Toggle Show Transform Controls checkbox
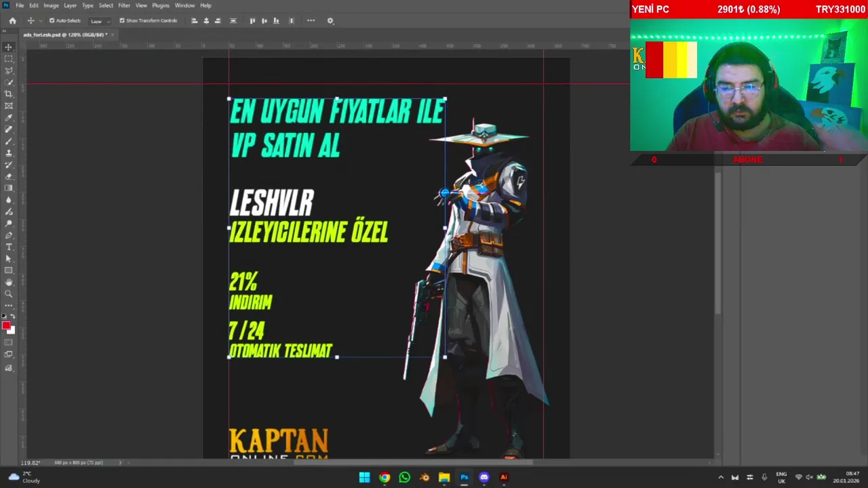This screenshot has width=868, height=488. pos(122,20)
